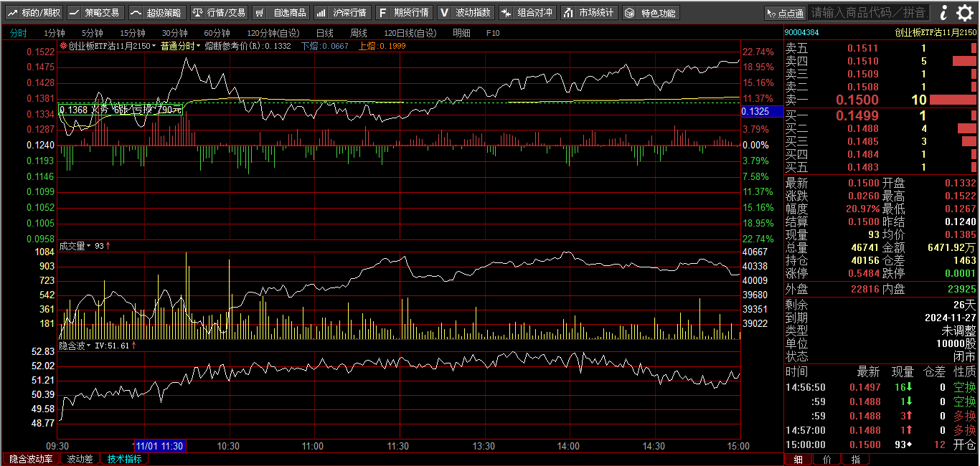
Task: Open 特色功能 special features
Action: [x=651, y=13]
